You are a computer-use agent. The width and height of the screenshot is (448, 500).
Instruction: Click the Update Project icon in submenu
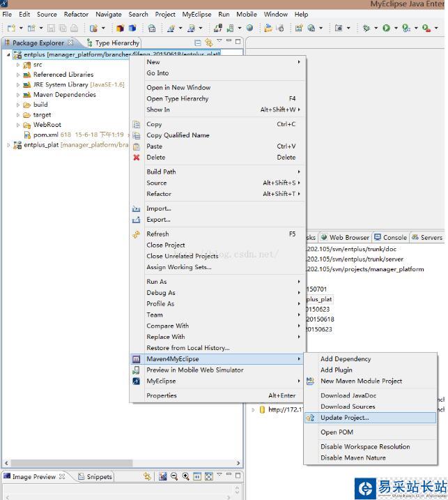click(x=310, y=418)
